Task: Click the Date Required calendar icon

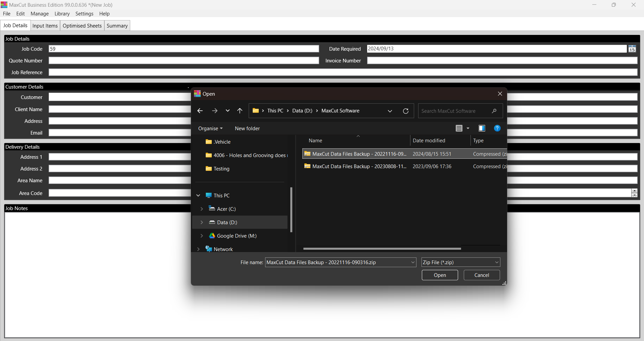Action: point(632,49)
